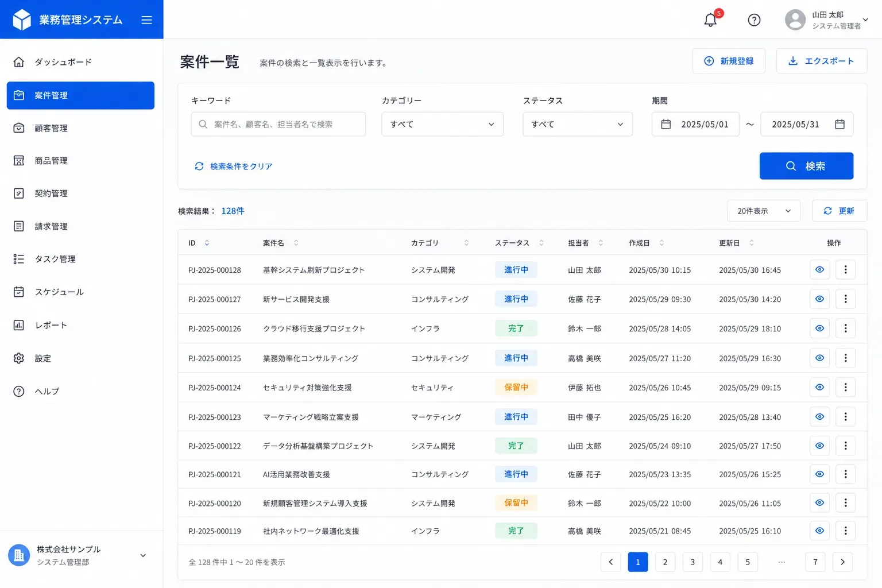The width and height of the screenshot is (882, 588).
Task: Go to ダッシュボード in sidebar
Action: [x=80, y=62]
